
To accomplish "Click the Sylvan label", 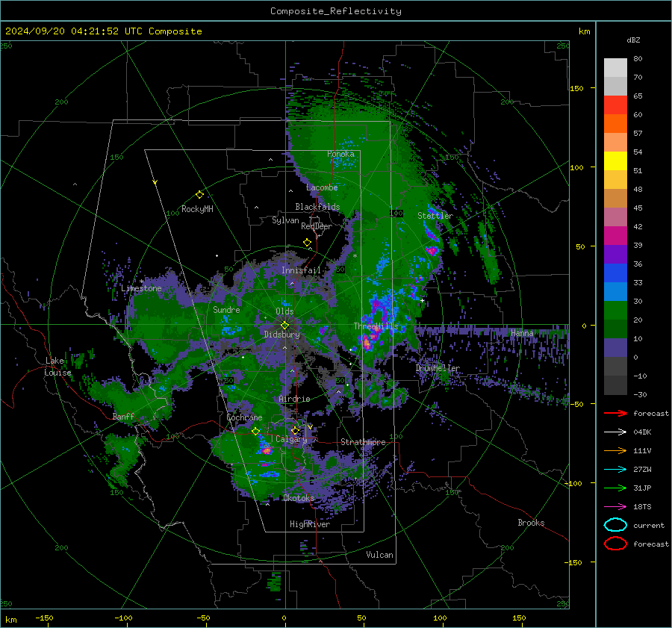I will coord(285,220).
